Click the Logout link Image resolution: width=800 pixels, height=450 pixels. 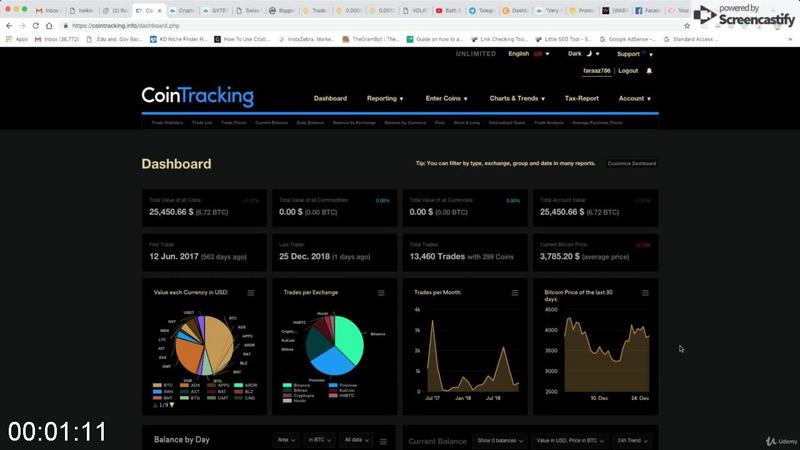pos(628,71)
